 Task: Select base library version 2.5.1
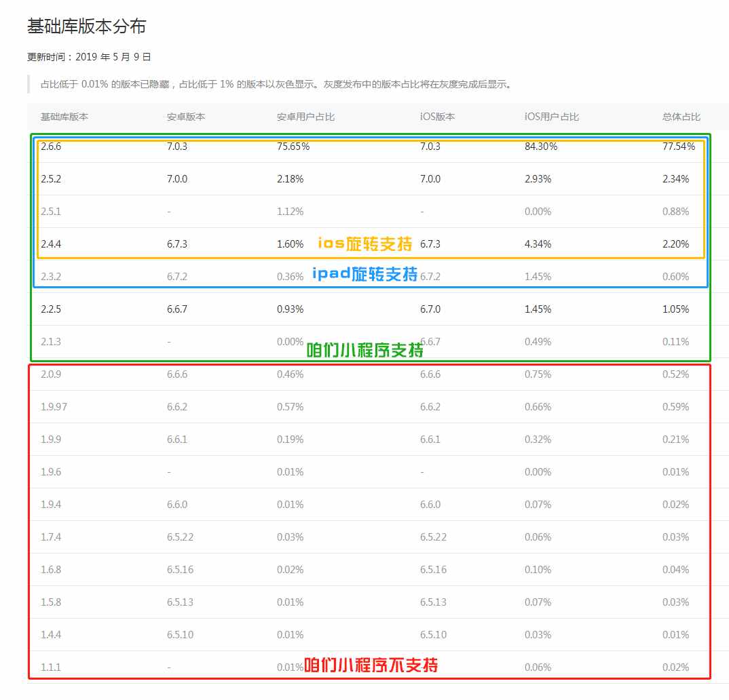click(x=51, y=212)
